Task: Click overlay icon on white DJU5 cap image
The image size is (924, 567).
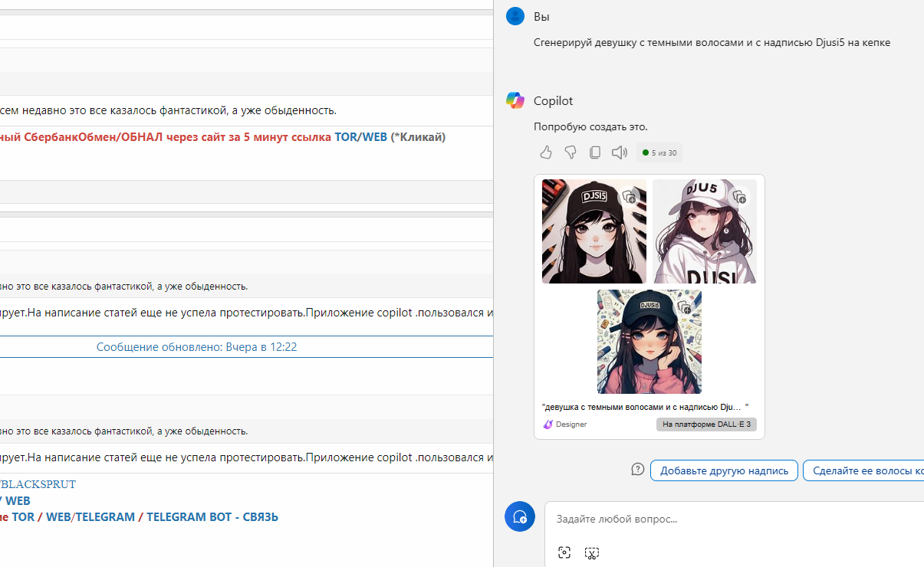Action: (740, 197)
